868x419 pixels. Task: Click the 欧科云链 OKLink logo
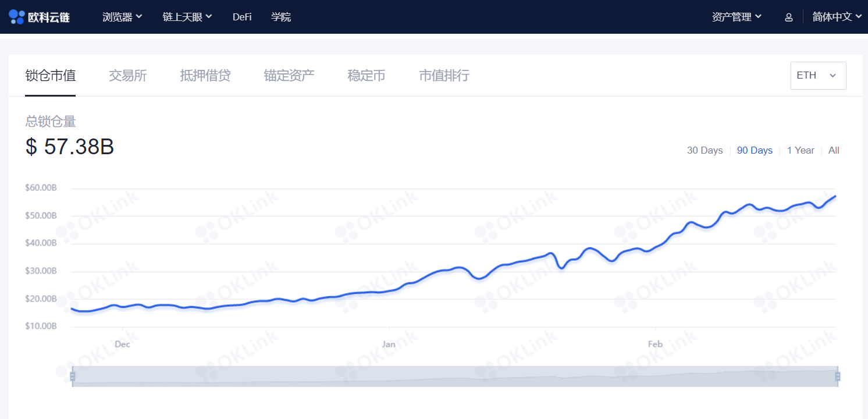[40, 17]
